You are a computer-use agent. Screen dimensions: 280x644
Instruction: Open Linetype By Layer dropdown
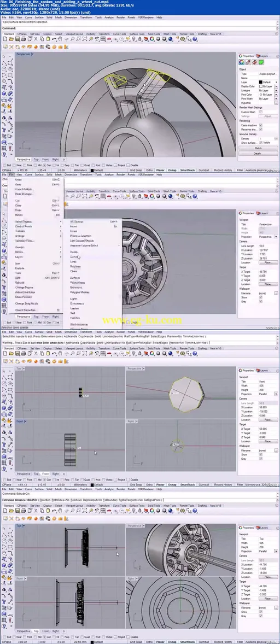[x=276, y=90]
